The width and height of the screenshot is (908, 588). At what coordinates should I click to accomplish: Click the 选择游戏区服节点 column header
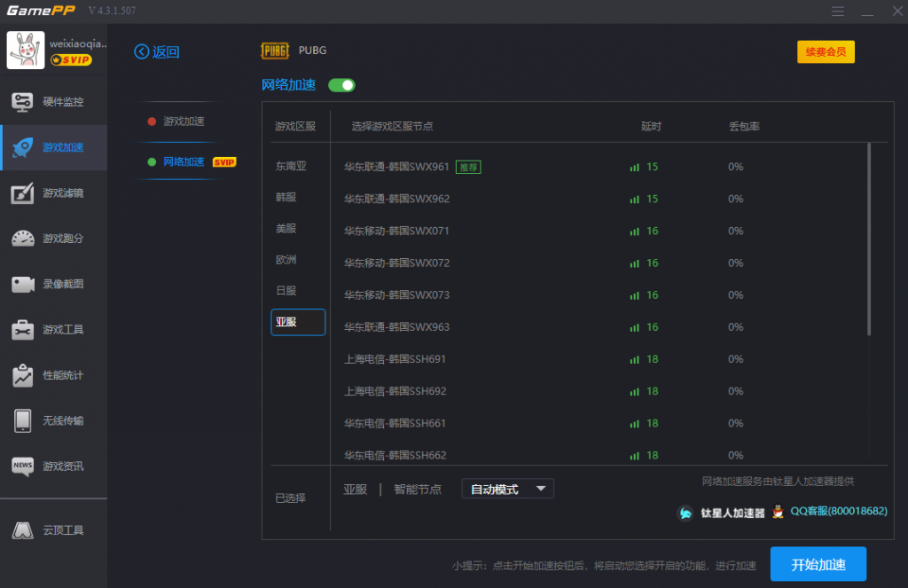click(392, 126)
